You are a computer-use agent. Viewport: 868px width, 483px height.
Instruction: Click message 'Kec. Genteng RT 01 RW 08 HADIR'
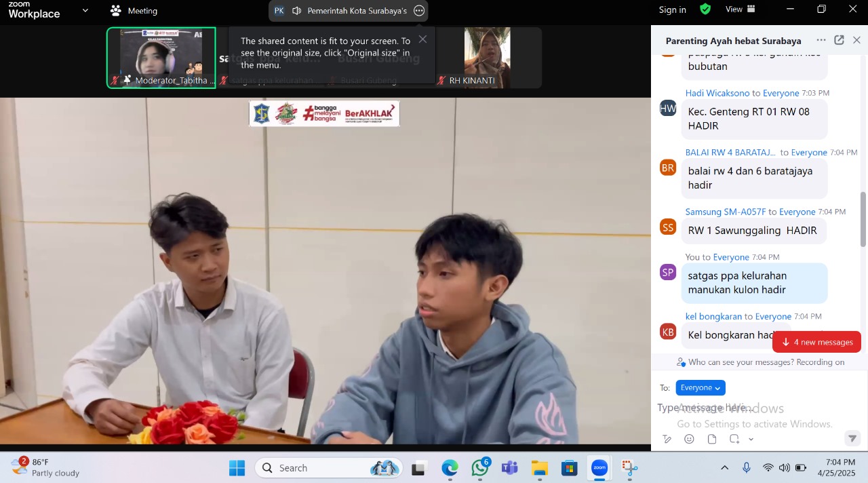pos(754,119)
